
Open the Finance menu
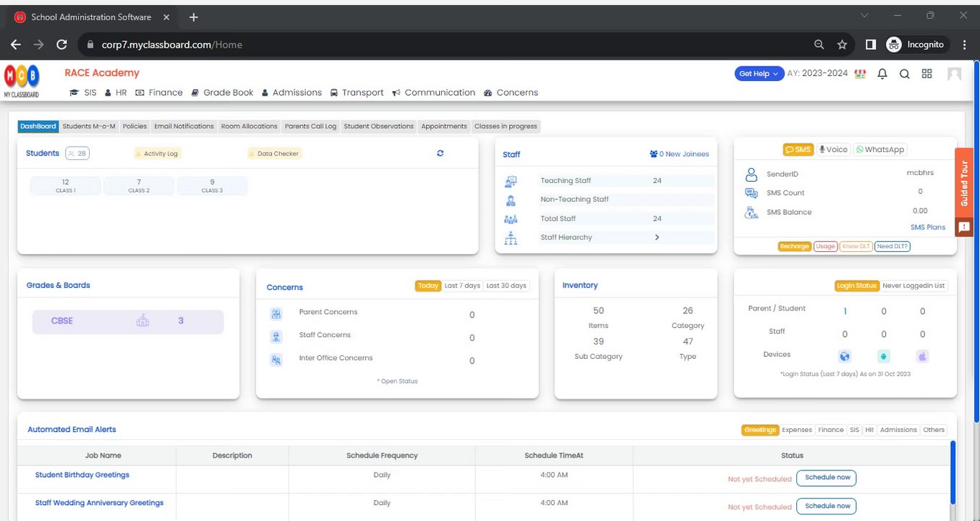(159, 93)
